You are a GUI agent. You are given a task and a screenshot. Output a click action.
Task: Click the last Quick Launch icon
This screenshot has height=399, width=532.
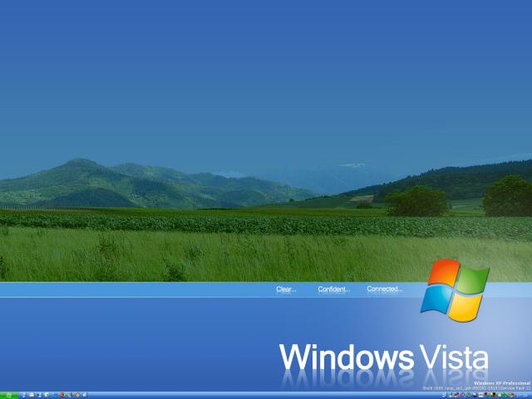[x=85, y=395]
